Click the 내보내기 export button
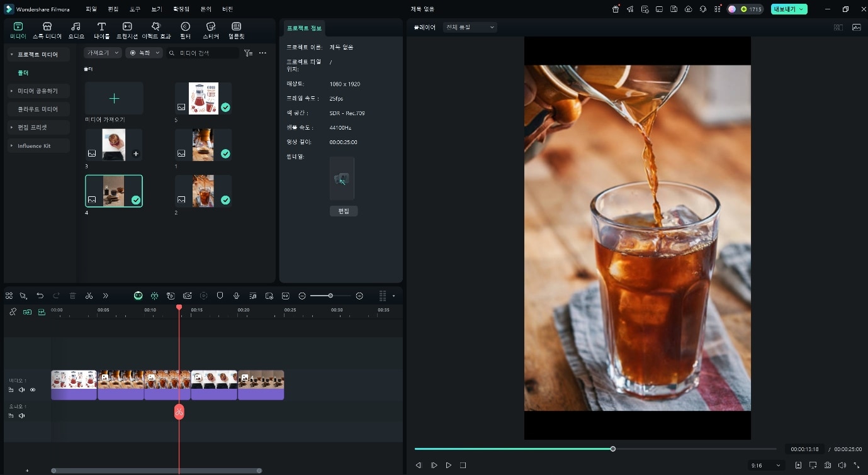 789,9
